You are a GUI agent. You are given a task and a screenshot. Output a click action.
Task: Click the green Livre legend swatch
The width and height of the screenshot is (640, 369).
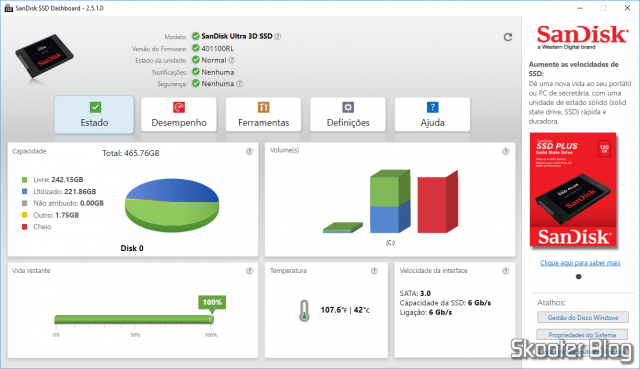pos(24,180)
